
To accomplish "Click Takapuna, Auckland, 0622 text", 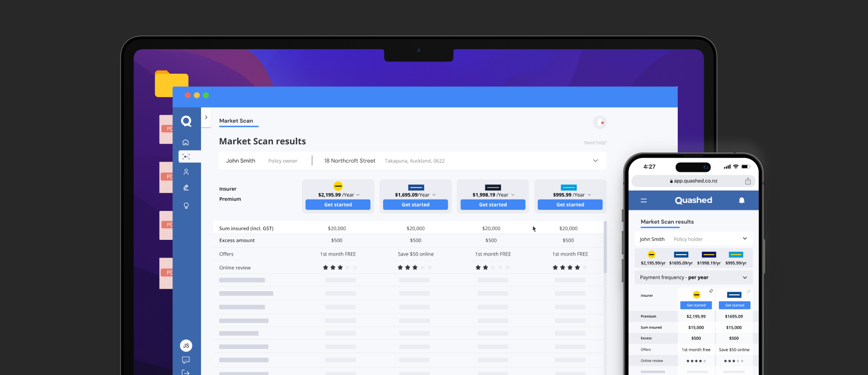I will 415,161.
